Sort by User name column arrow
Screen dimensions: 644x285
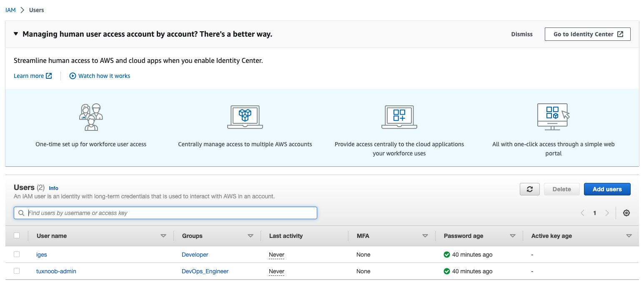pos(163,236)
